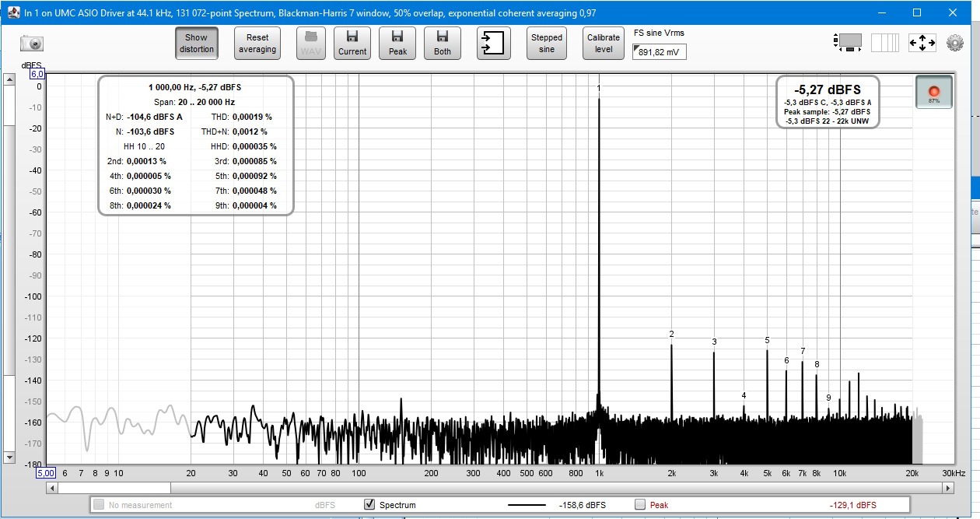Click the -5,27 dBFS level readout
Viewport: 980px width, 519px height.
(828, 89)
